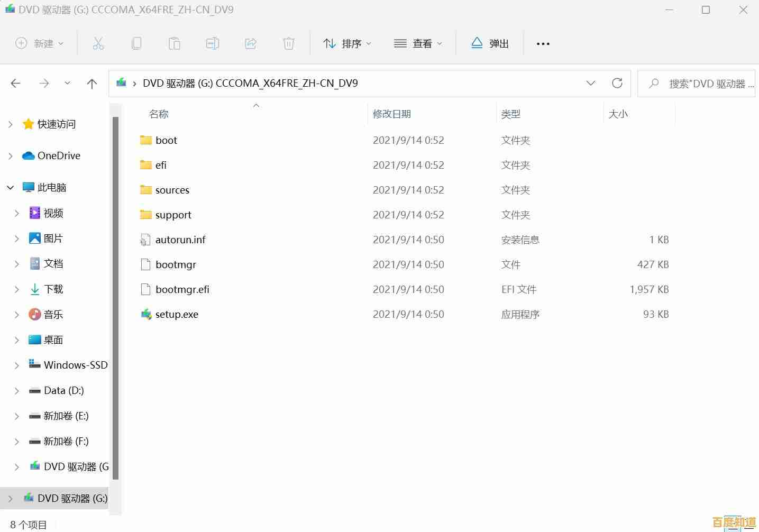The height and width of the screenshot is (532, 759).
Task: Expand the 此电脑 tree node
Action: click(x=10, y=187)
